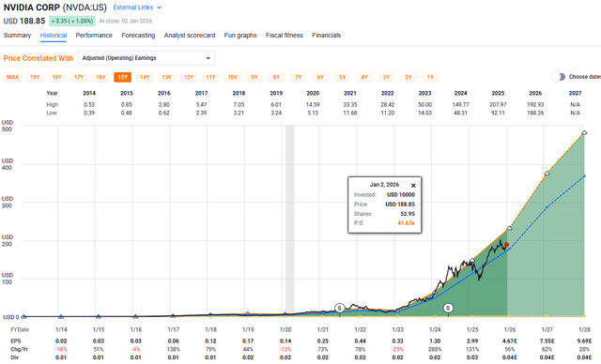Click the 2025 High value 207.97
The width and height of the screenshot is (601, 364).
tap(498, 104)
